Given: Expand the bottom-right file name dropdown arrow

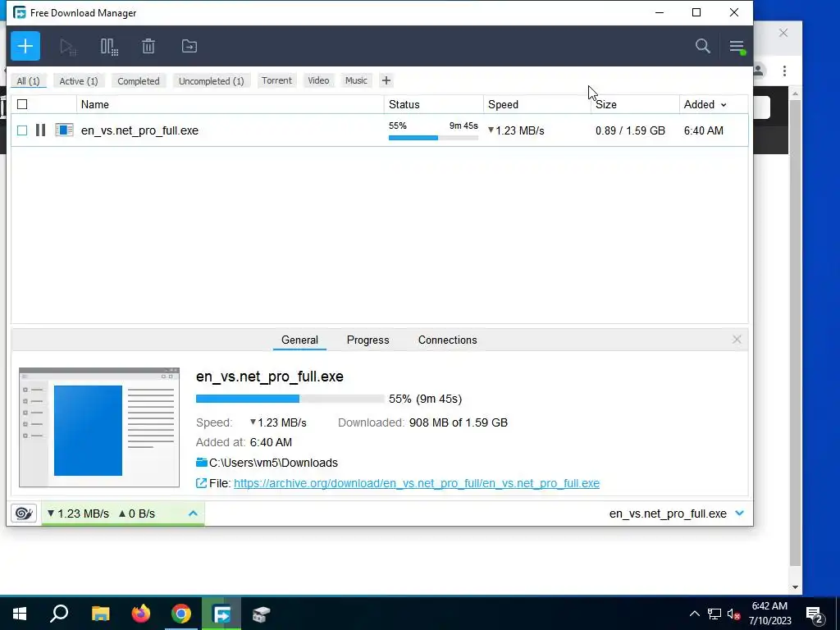Looking at the screenshot, I should coord(740,514).
